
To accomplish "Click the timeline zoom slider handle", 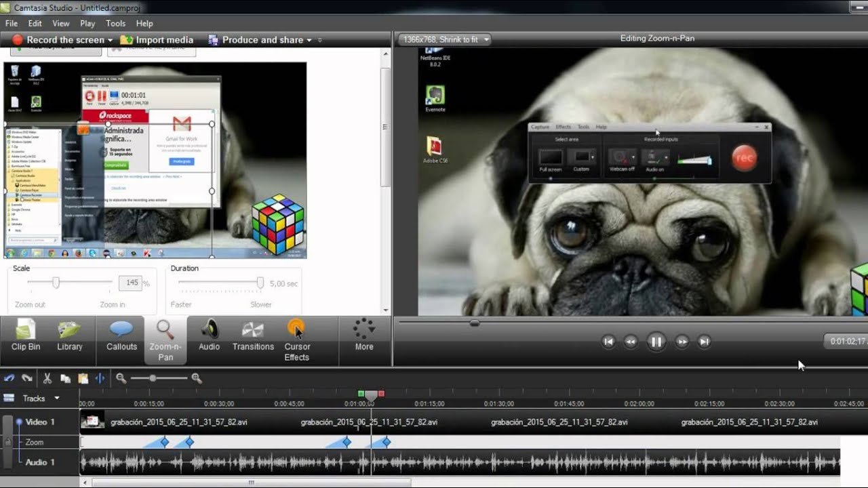I will 153,378.
